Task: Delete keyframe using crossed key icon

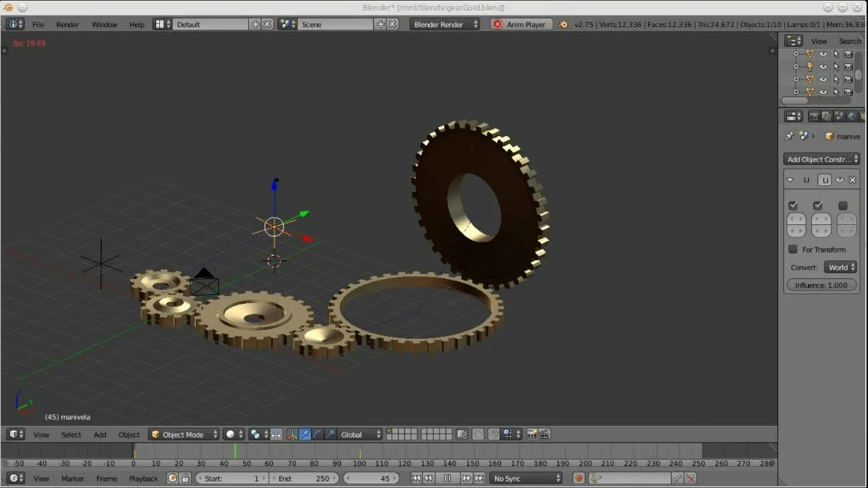Action: pyautogui.click(x=691, y=479)
